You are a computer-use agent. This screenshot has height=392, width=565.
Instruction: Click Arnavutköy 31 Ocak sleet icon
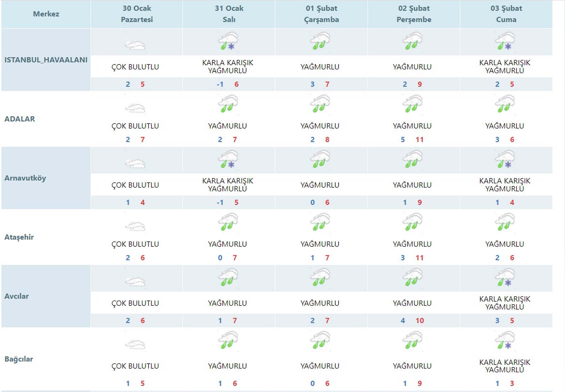point(228,160)
